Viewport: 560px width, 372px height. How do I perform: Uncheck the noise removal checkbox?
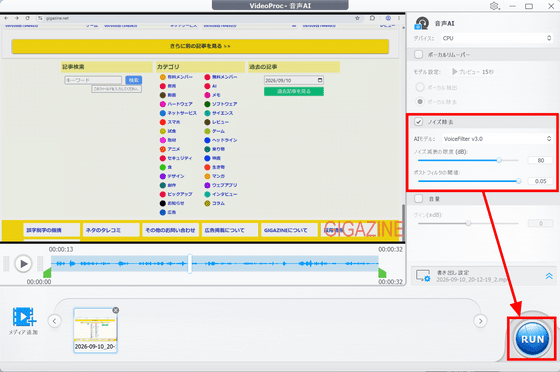click(418, 122)
